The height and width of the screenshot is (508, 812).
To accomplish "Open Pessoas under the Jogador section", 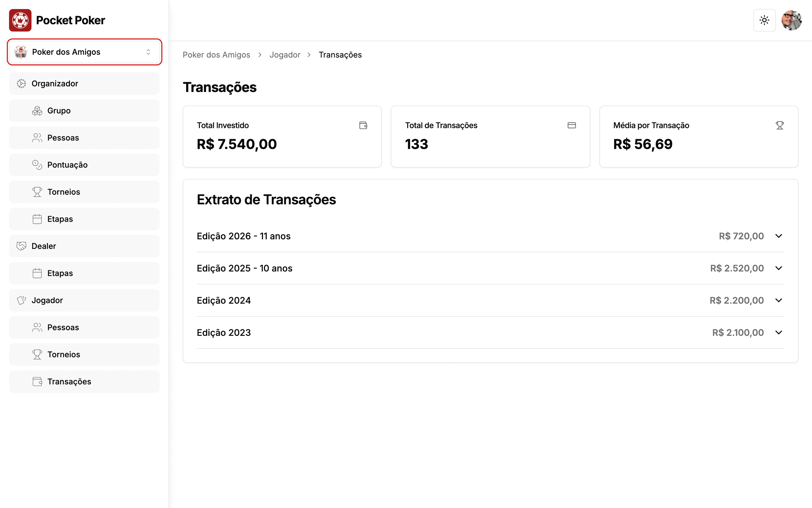I will point(84,327).
